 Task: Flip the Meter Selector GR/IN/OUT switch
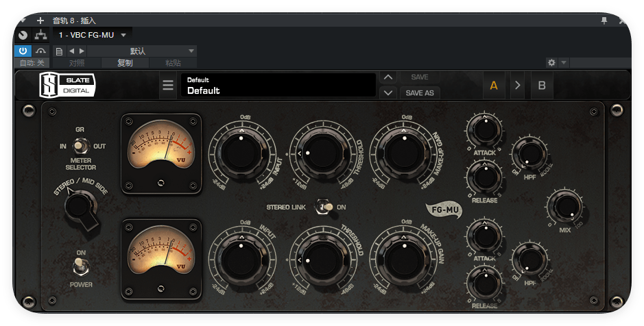click(80, 147)
